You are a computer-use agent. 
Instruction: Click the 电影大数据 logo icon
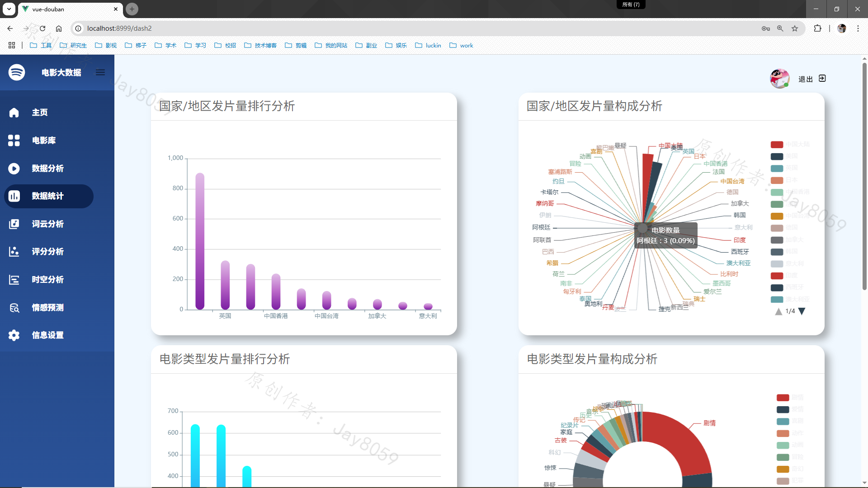pyautogui.click(x=17, y=72)
